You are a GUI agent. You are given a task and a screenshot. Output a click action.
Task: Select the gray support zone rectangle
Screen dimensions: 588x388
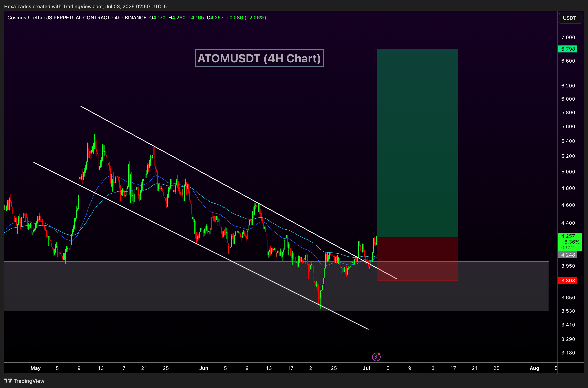(277, 286)
